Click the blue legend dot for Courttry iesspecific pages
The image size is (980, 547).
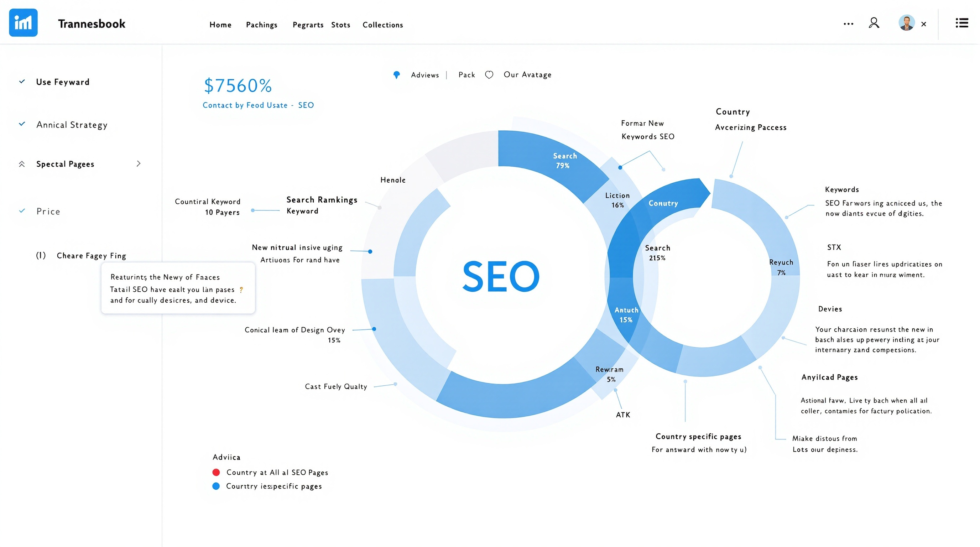click(216, 486)
